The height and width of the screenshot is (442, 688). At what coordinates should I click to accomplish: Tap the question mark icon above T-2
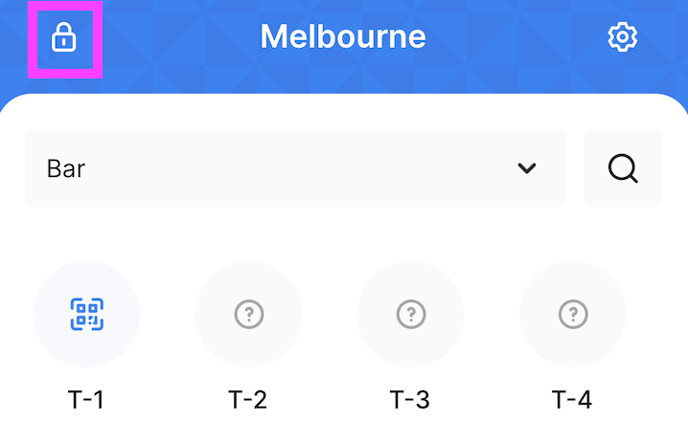click(x=248, y=315)
